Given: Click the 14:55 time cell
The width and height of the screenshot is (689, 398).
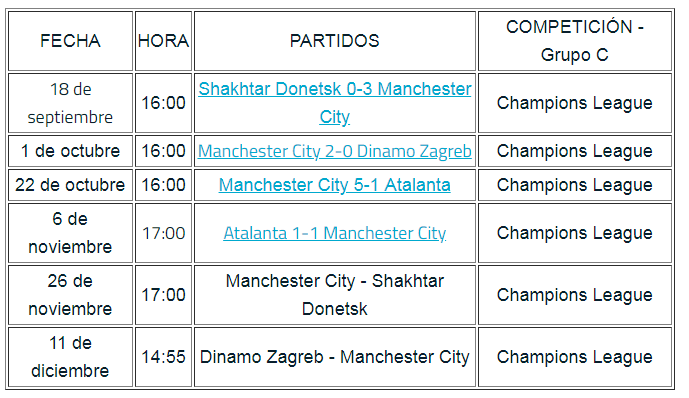Looking at the screenshot, I should (x=163, y=357).
